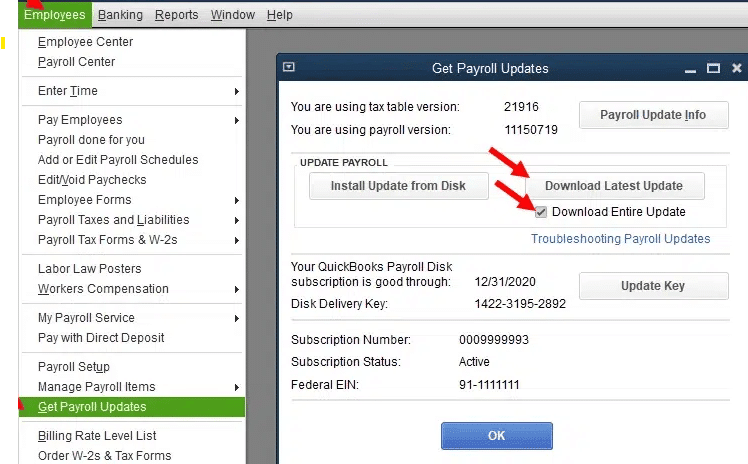Click Download Latest Update button
This screenshot has height=464, width=748.
click(615, 186)
